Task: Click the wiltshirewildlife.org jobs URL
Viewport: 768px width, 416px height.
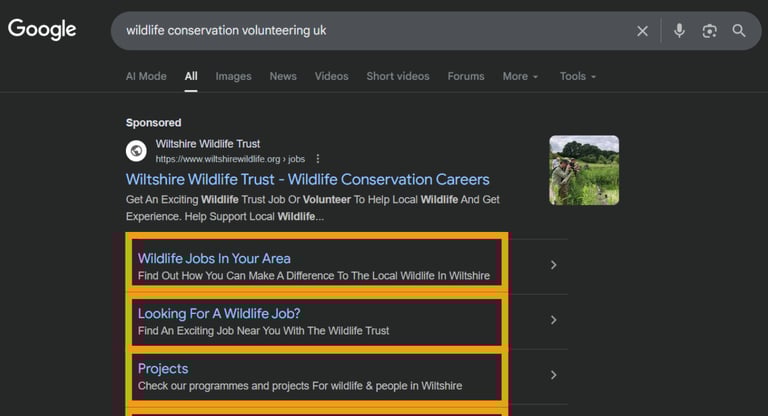Action: point(230,159)
